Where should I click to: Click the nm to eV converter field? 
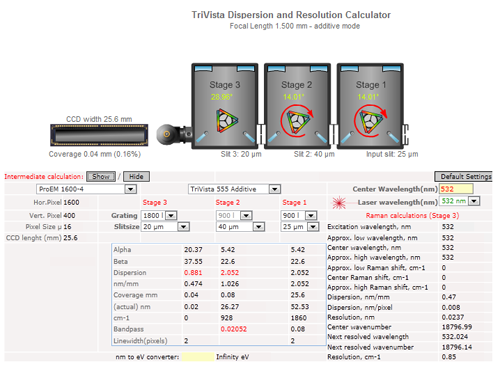[x=198, y=357]
